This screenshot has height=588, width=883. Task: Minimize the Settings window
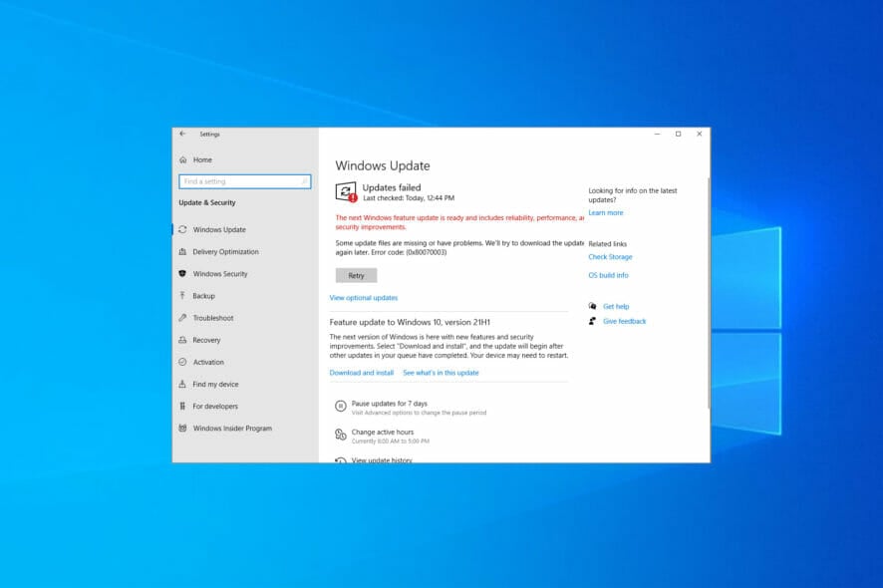(657, 135)
